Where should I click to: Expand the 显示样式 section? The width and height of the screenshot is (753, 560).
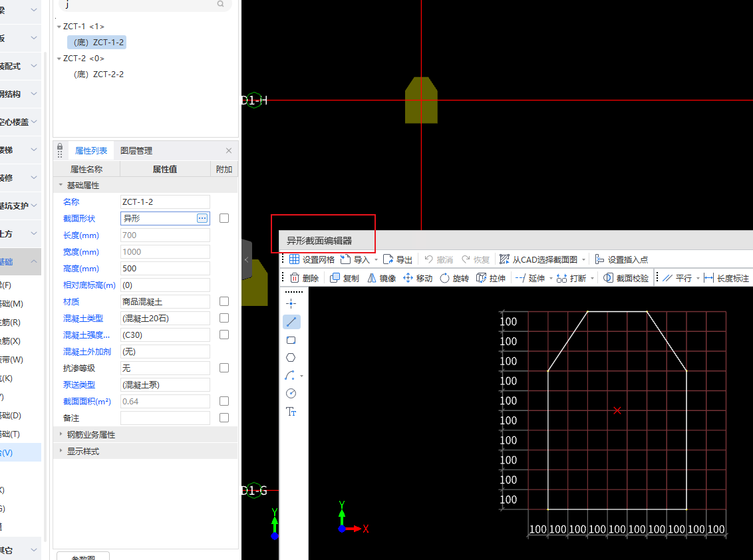(61, 451)
